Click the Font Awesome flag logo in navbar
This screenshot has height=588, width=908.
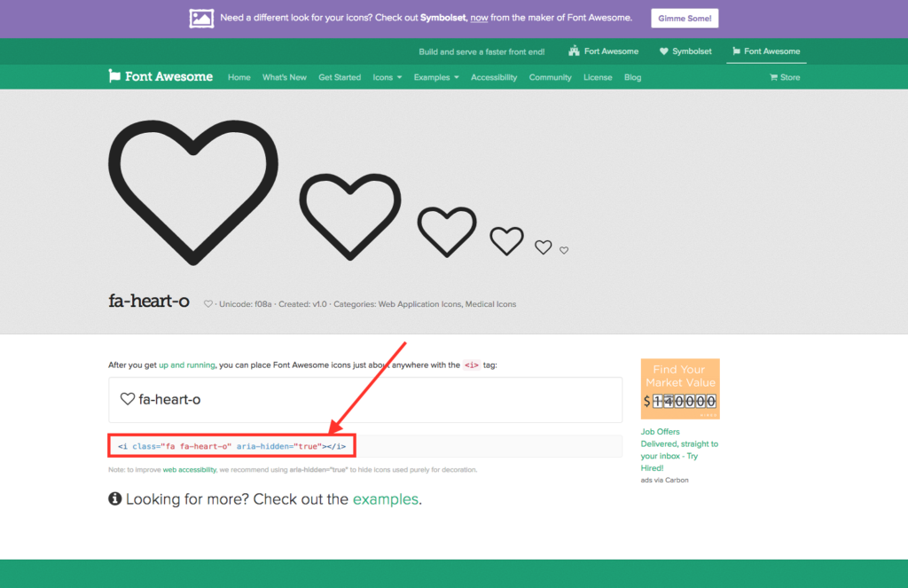(x=116, y=76)
